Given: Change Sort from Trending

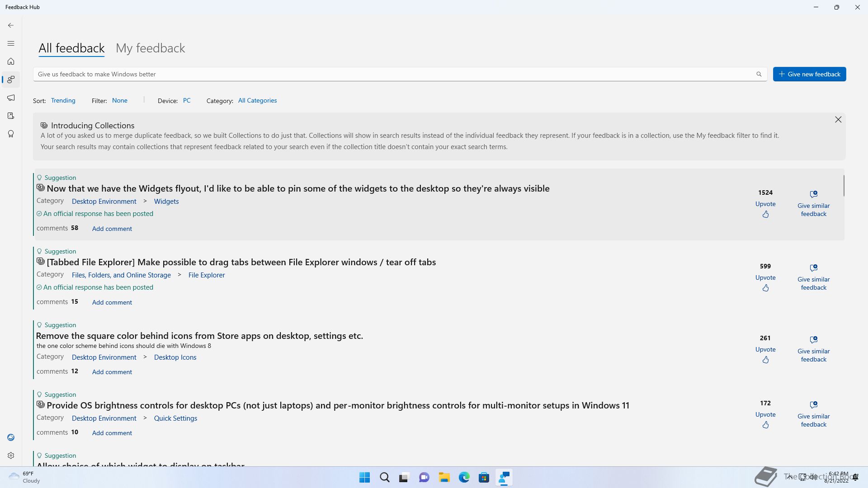Looking at the screenshot, I should coord(63,100).
